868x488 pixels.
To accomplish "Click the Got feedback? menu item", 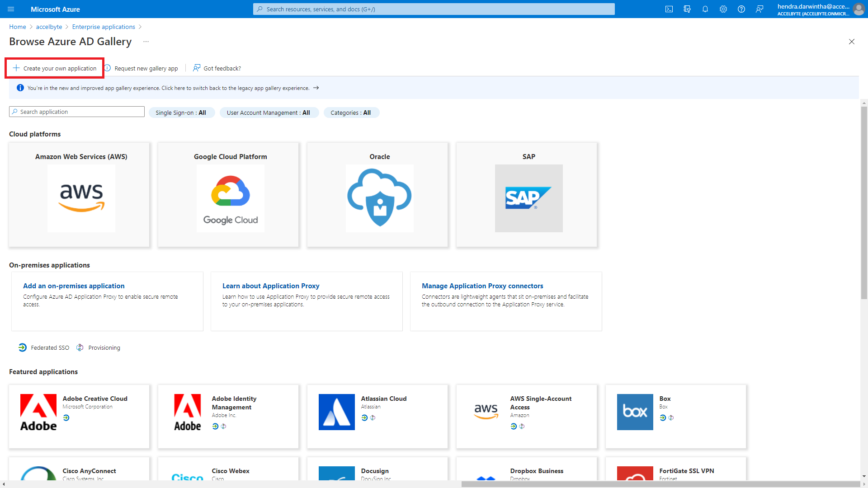I will click(x=217, y=68).
